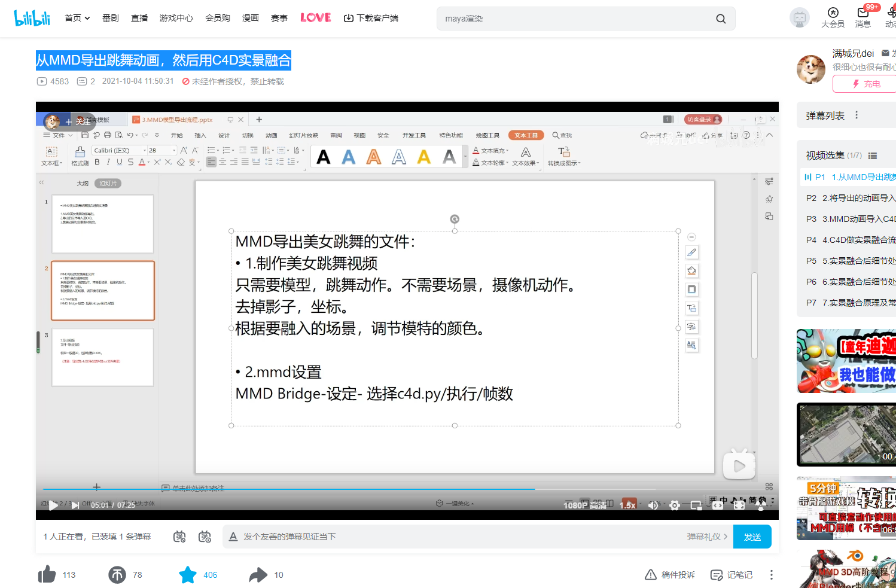Image resolution: width=896 pixels, height=588 pixels.
Task: Click the danmaku input field below the video
Action: (419, 536)
